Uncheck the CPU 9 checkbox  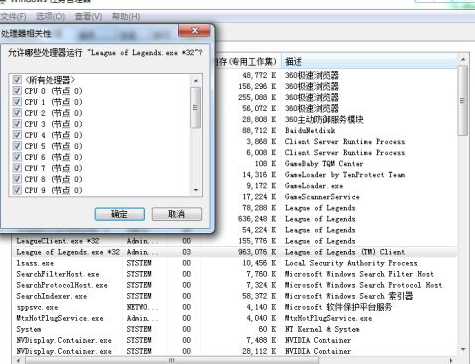pos(17,190)
